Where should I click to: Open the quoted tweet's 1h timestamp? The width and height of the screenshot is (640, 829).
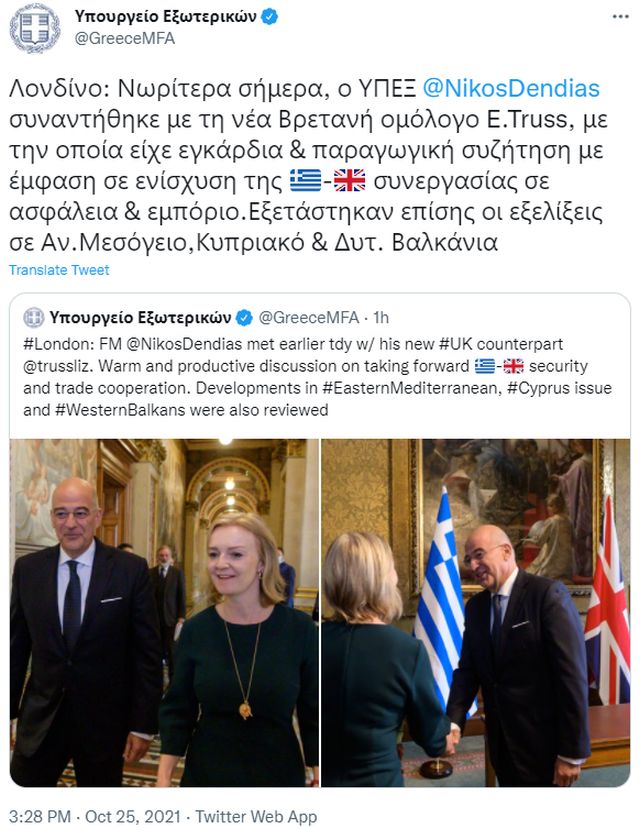tap(381, 318)
